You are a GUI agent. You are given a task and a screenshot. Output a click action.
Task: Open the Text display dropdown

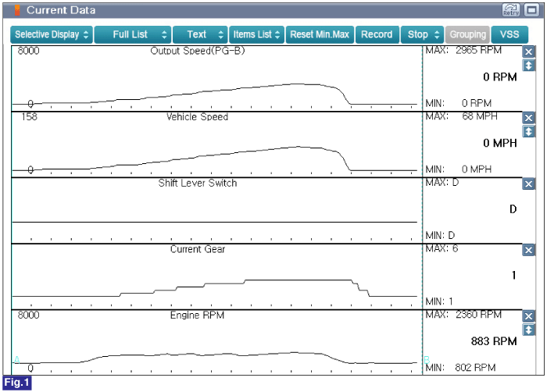point(200,34)
